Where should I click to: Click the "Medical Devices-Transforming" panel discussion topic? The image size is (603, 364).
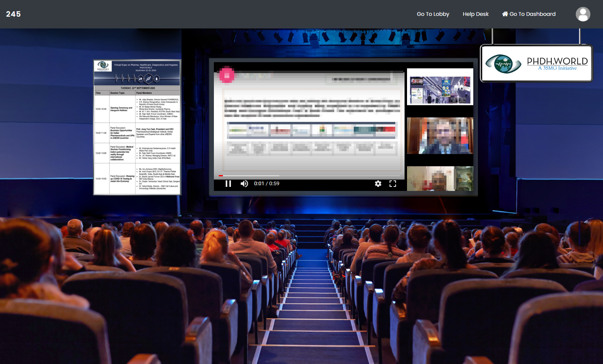(x=122, y=153)
